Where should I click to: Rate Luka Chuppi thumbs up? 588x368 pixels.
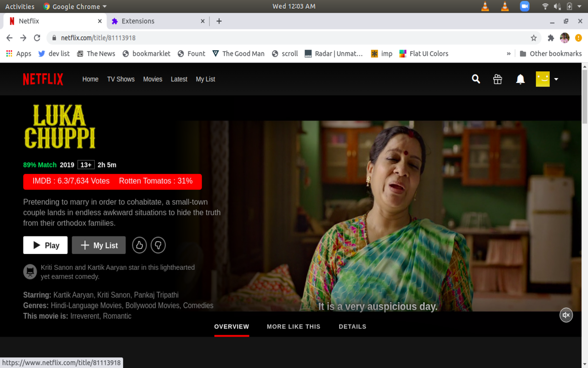pyautogui.click(x=139, y=245)
